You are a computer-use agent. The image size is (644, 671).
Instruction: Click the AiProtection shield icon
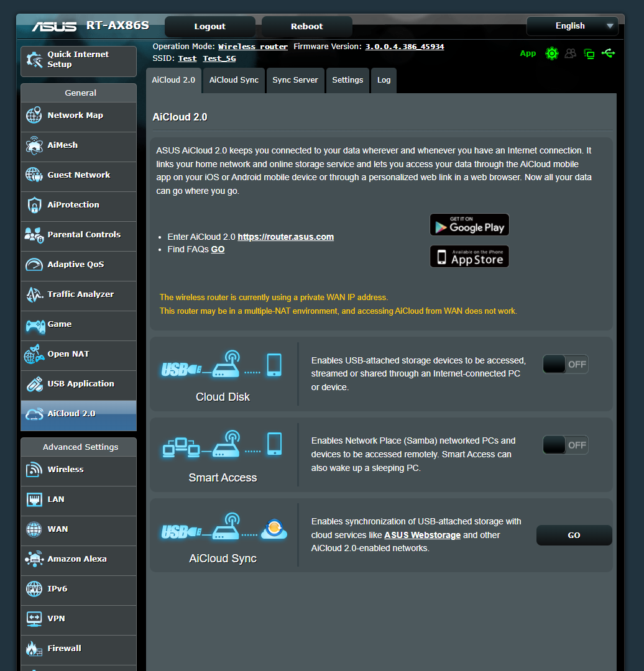(x=34, y=205)
